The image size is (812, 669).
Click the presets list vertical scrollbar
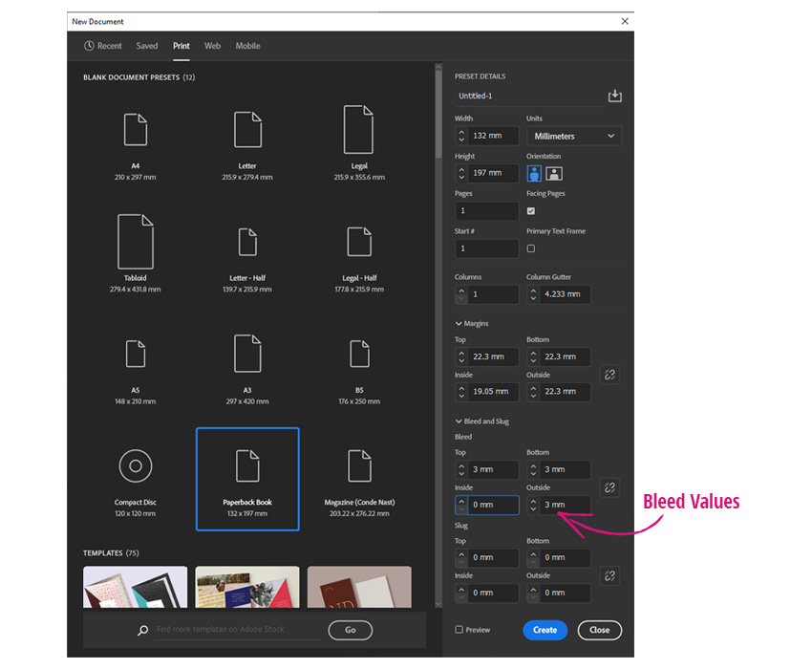point(438,114)
